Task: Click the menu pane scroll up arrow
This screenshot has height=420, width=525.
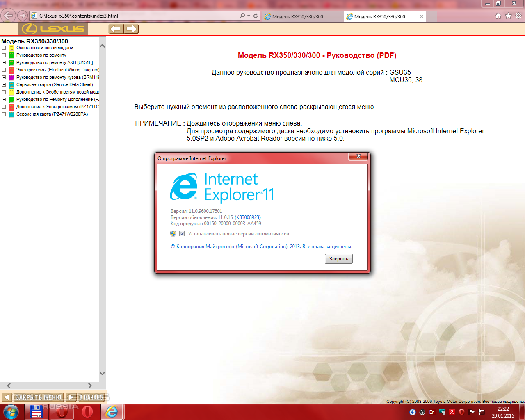Action: click(x=103, y=46)
